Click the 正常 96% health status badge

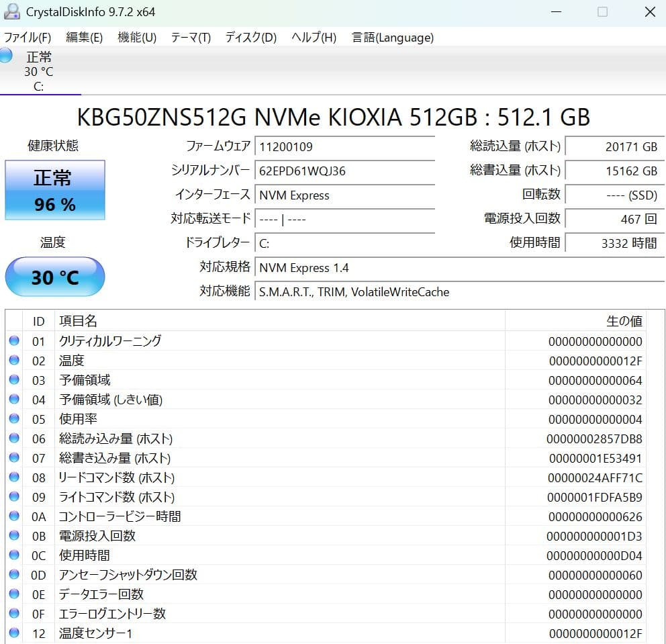(54, 190)
